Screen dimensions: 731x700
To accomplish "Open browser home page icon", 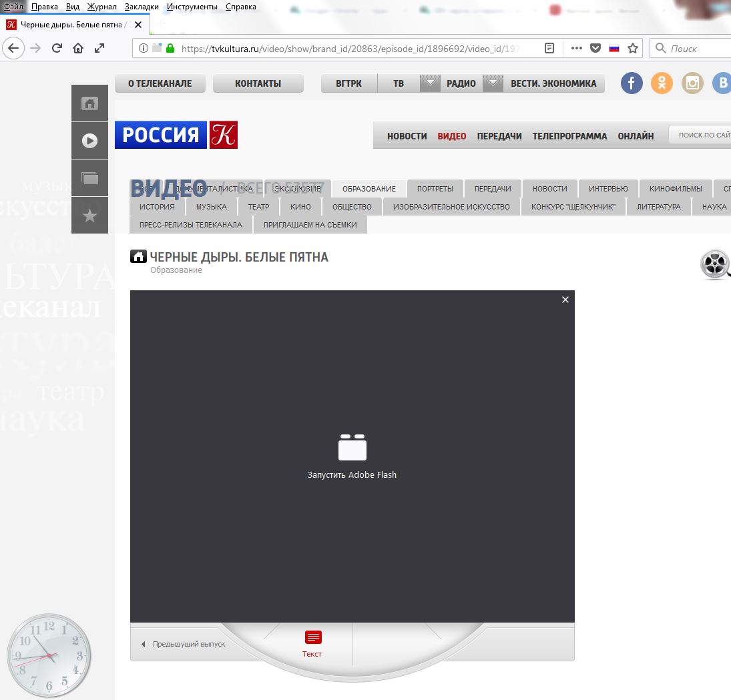I will coord(78,48).
